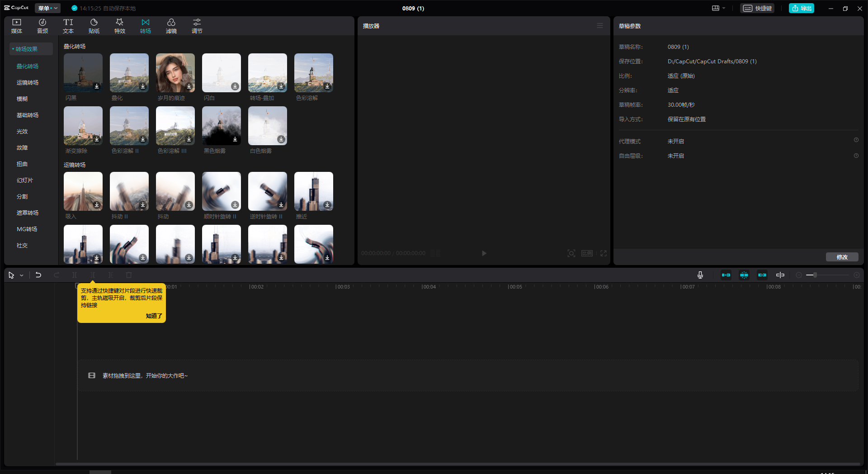Open the 滤镜 filters panel
This screenshot has height=474, width=868.
point(171,26)
